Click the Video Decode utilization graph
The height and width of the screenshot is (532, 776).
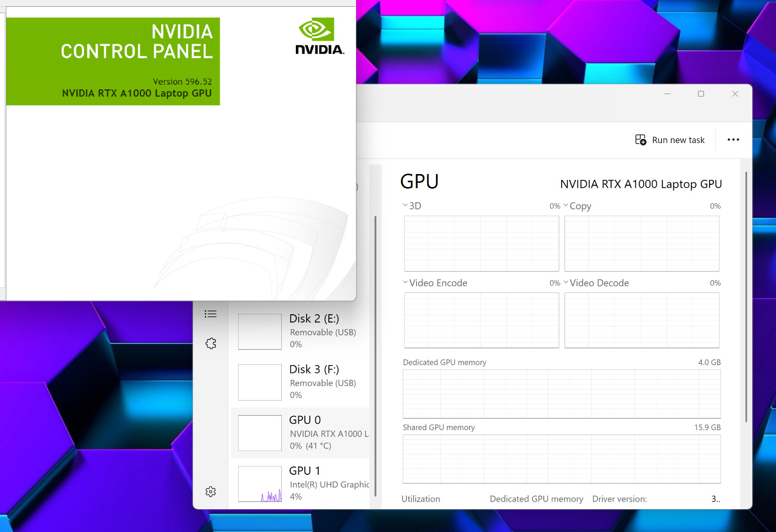[x=642, y=320]
